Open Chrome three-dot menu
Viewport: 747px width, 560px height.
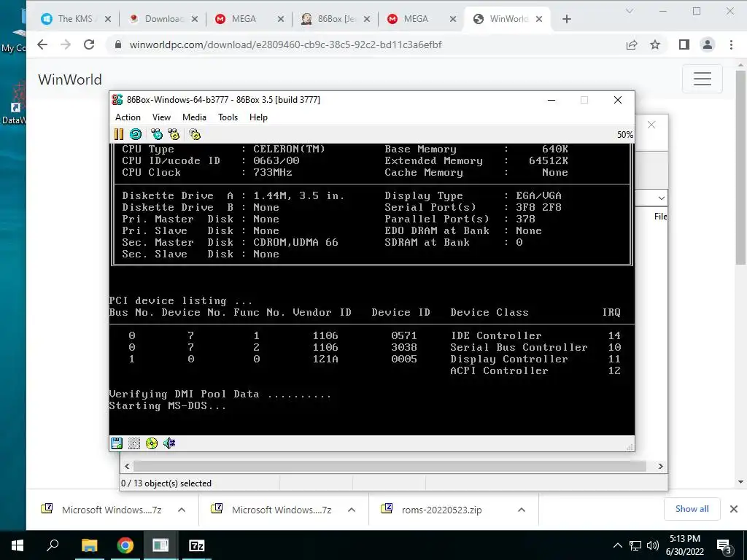pos(731,44)
